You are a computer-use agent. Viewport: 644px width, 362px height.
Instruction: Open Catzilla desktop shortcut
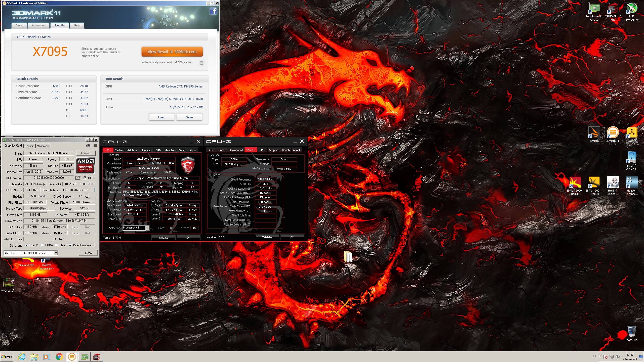pos(631,134)
